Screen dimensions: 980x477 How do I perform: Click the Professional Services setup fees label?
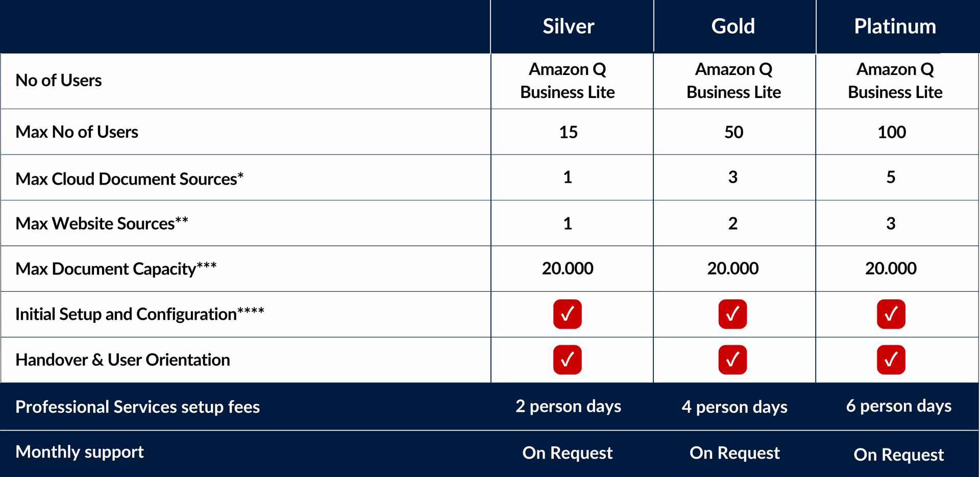click(137, 407)
